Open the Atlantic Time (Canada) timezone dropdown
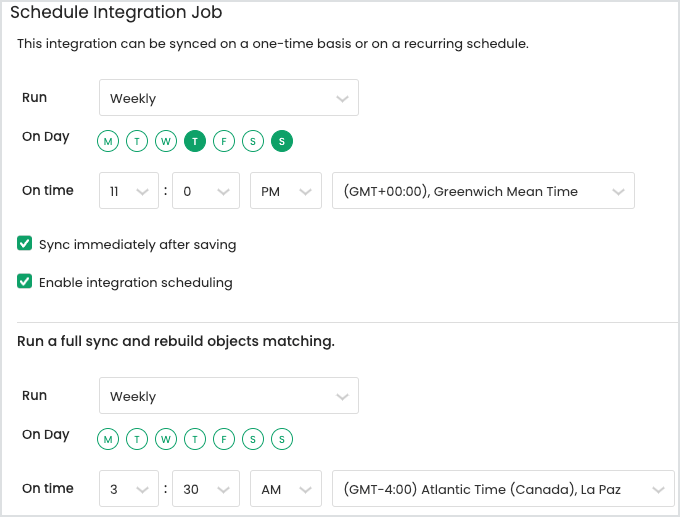The image size is (680, 517). point(503,489)
